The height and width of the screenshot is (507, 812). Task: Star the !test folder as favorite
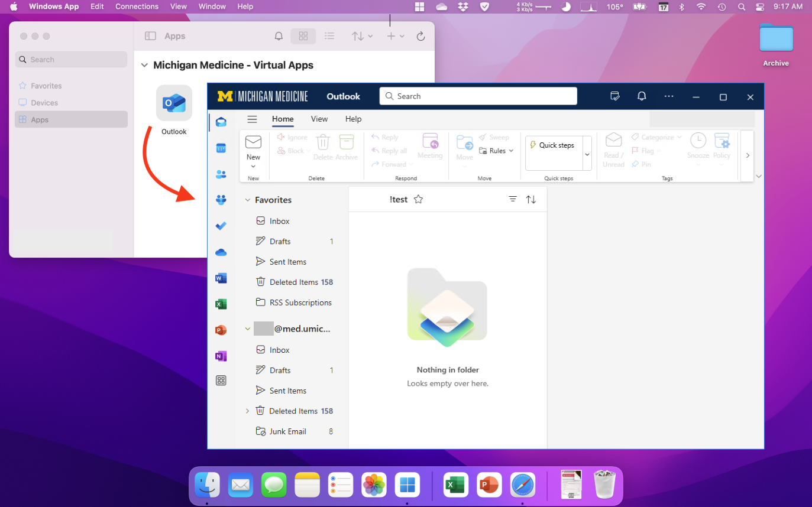point(418,200)
